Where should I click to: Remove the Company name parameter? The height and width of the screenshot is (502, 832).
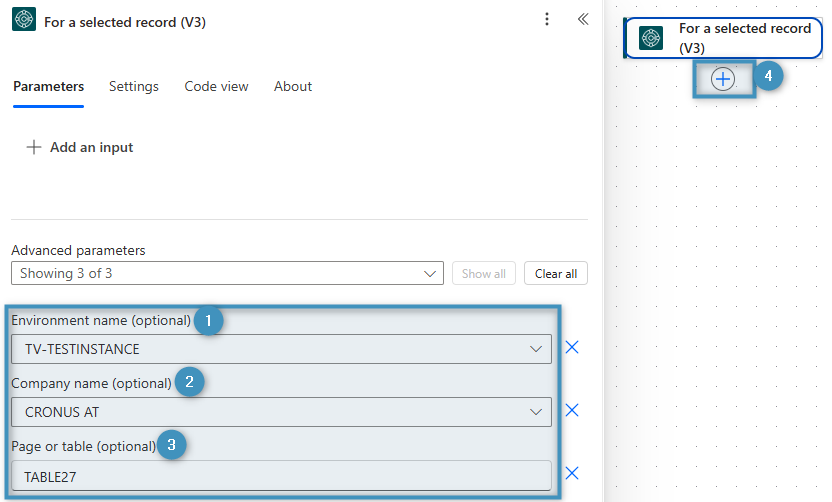pyautogui.click(x=572, y=410)
